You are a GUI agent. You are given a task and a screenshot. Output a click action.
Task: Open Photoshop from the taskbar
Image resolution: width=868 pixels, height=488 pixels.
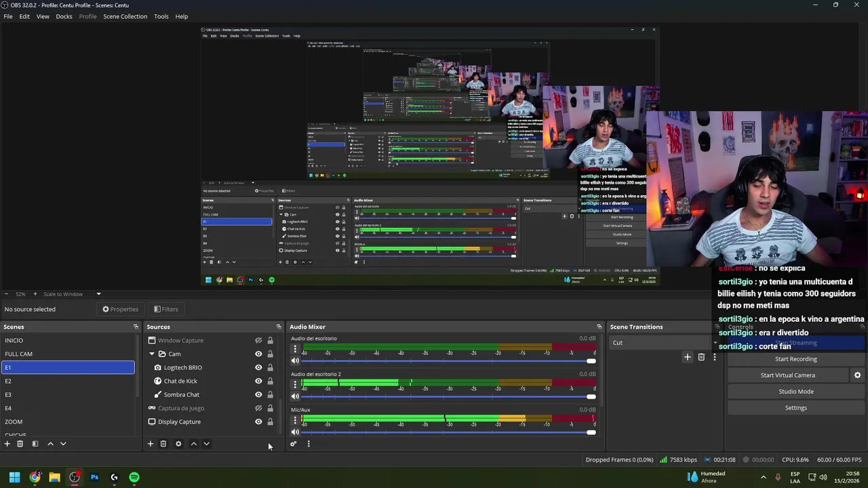tap(94, 477)
